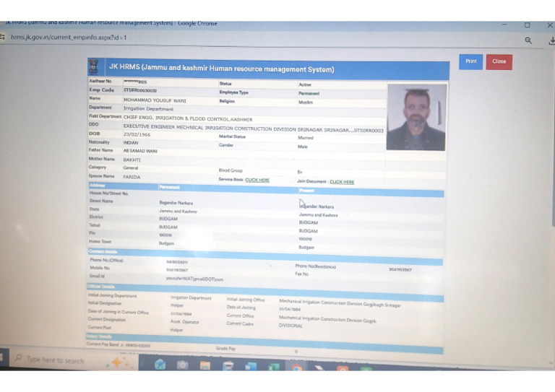Click the 'Marital Status' label
Image resolution: width=555 pixels, height=392 pixels.
click(x=232, y=136)
